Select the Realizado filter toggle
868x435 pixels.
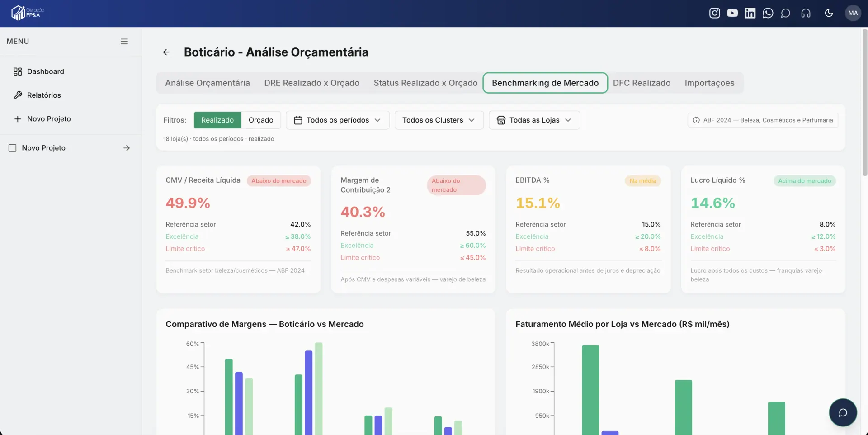(x=217, y=120)
